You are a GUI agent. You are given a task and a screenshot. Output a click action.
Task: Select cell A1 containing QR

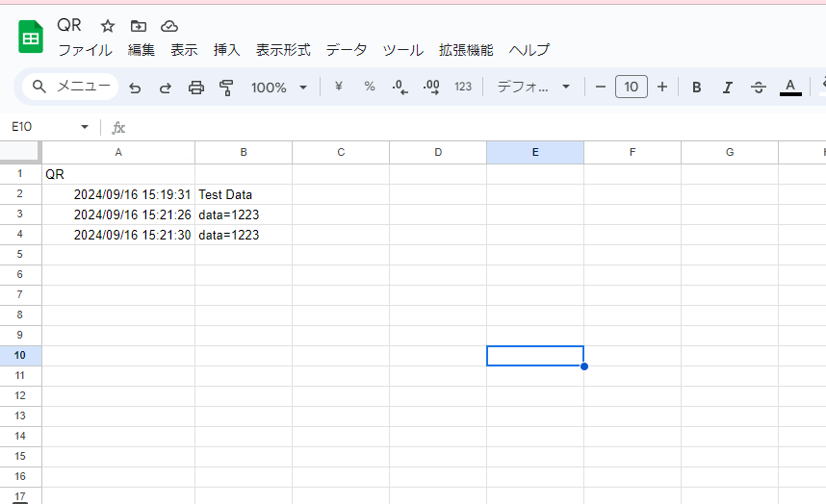pyautogui.click(x=118, y=174)
